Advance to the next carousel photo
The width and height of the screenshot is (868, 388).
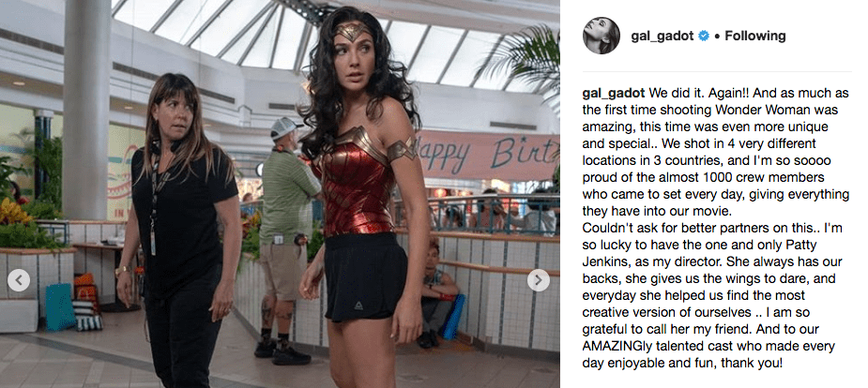[538, 280]
